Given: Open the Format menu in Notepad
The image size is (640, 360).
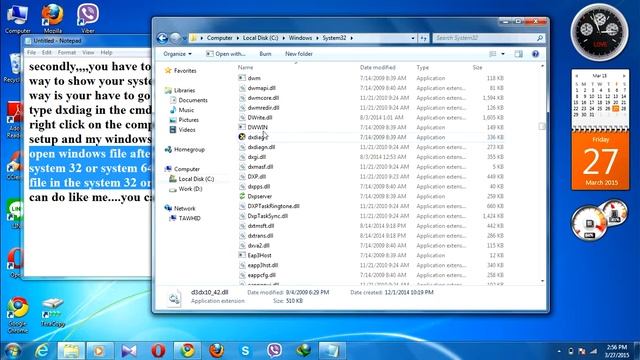Looking at the screenshot, I should 67,53.
